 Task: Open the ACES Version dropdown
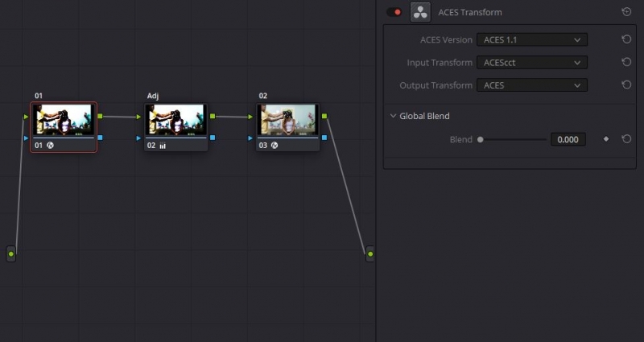(x=531, y=39)
